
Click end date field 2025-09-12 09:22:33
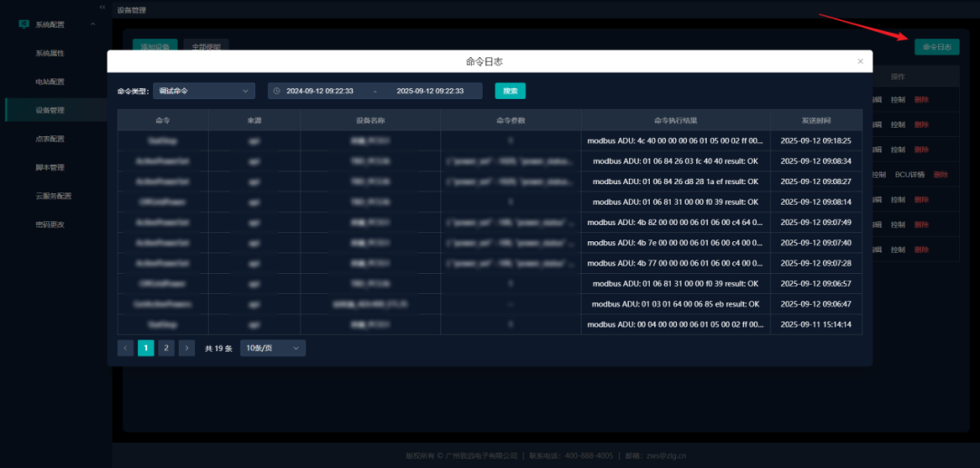(430, 92)
